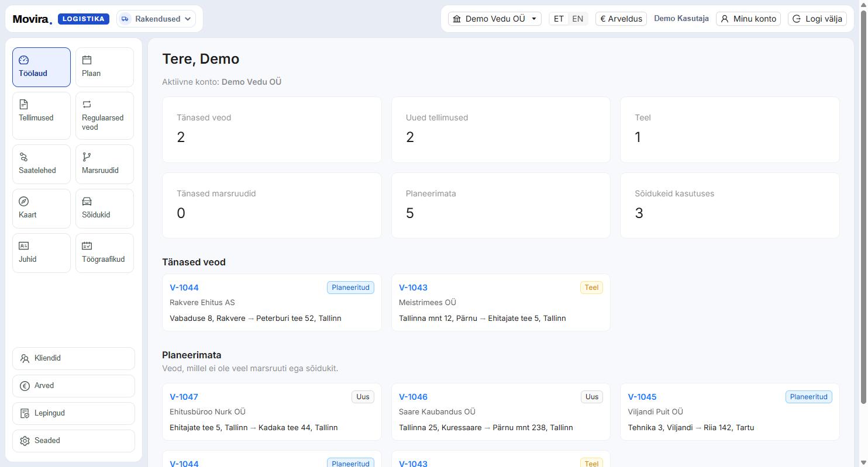
Task: Click the Planeerimata stat card
Action: 501,205
